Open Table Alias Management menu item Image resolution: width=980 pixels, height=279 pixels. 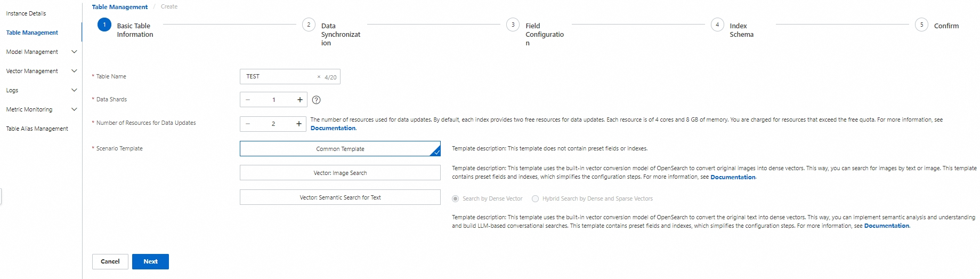[x=37, y=129]
